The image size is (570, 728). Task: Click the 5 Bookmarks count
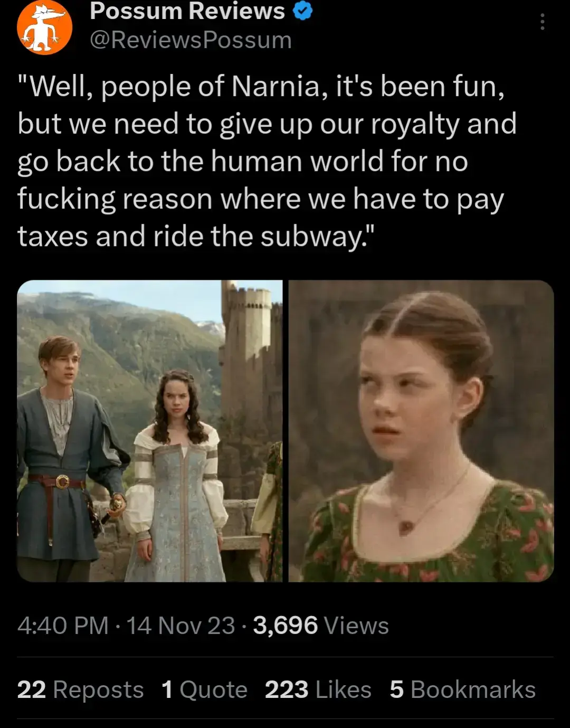[463, 689]
